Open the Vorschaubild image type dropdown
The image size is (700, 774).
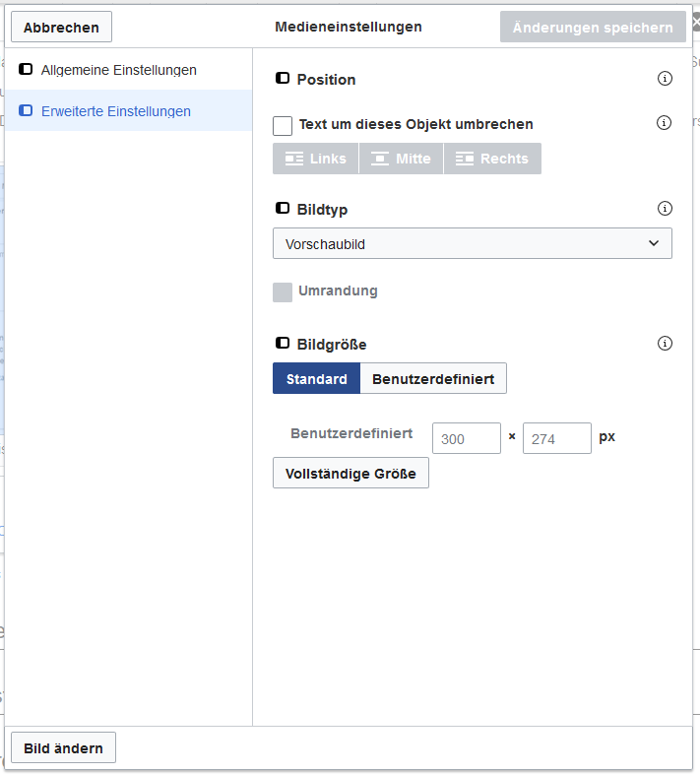click(473, 243)
